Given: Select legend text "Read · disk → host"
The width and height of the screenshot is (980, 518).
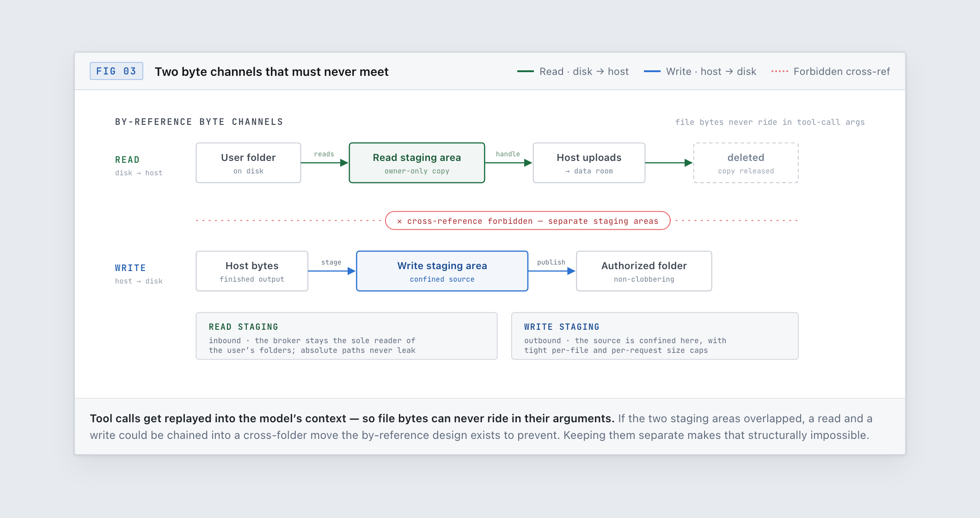Looking at the screenshot, I should [x=584, y=72].
